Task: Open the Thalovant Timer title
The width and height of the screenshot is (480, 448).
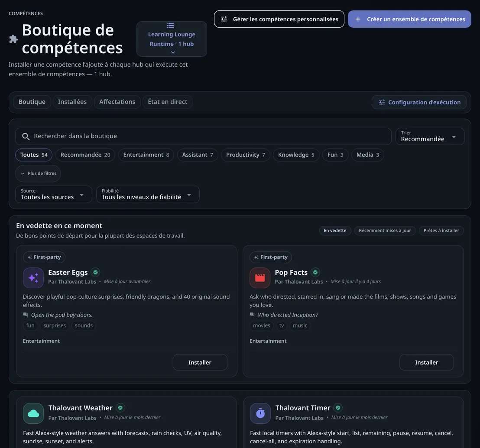Action: (x=303, y=408)
